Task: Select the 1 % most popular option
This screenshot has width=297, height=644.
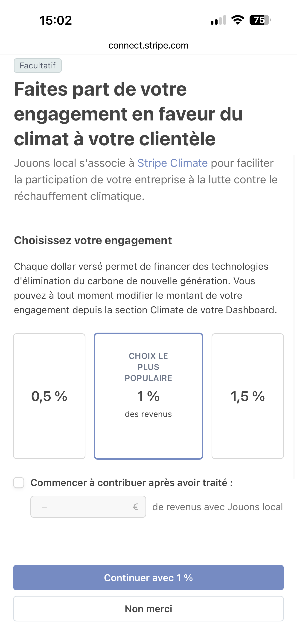Action: pos(148,396)
